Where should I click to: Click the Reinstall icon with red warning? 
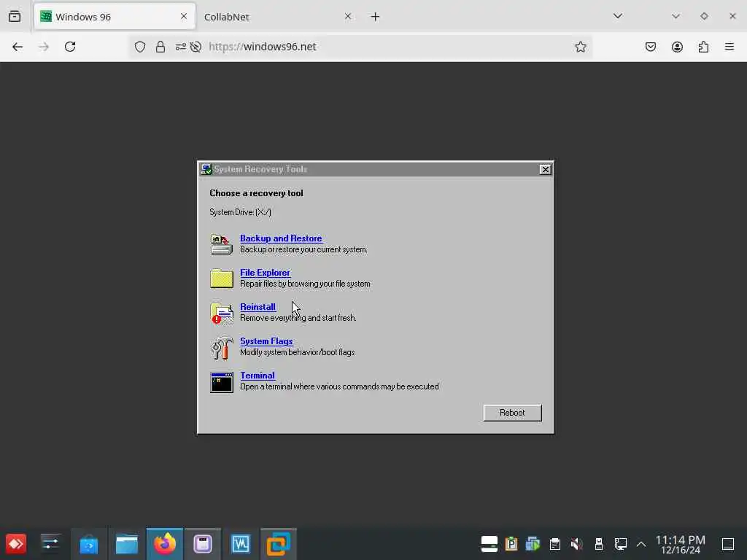222,313
